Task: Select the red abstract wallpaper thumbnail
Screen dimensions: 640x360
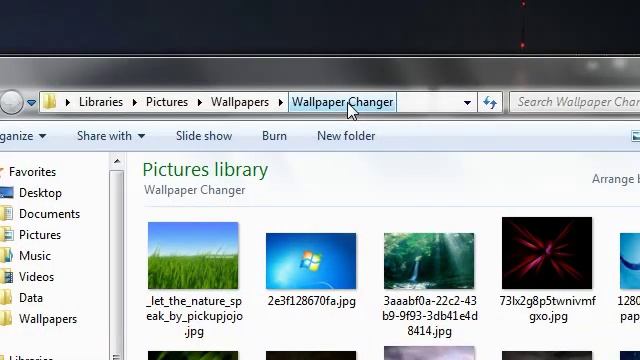Action: tap(547, 253)
